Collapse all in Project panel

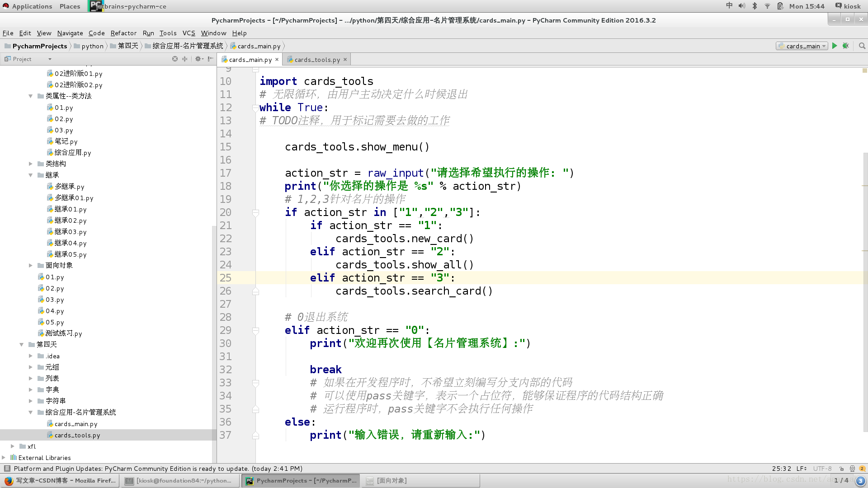(x=185, y=59)
